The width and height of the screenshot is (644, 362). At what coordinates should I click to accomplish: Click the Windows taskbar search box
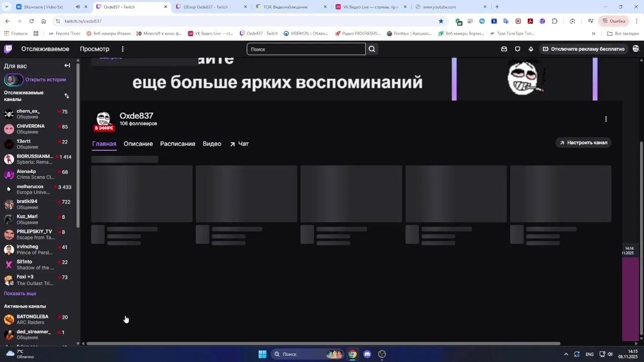307,354
